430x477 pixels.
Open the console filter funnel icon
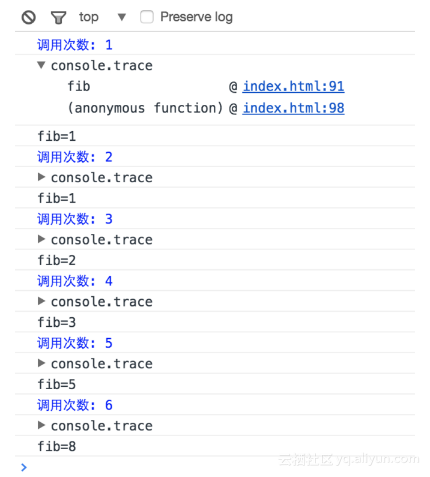(x=58, y=17)
